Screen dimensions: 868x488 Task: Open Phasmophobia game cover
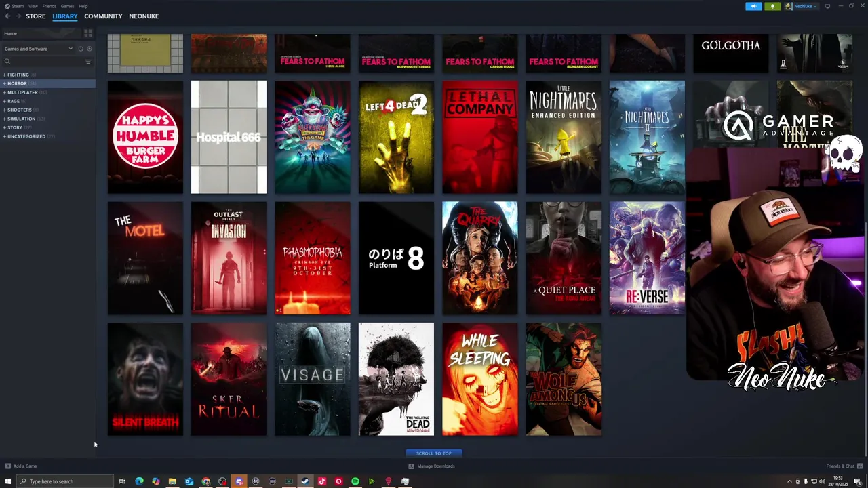click(x=313, y=258)
